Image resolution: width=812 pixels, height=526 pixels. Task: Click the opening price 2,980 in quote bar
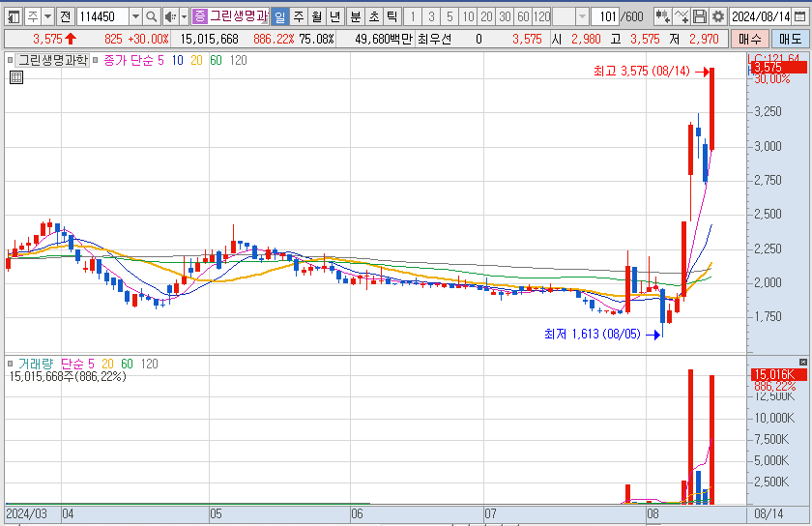586,39
